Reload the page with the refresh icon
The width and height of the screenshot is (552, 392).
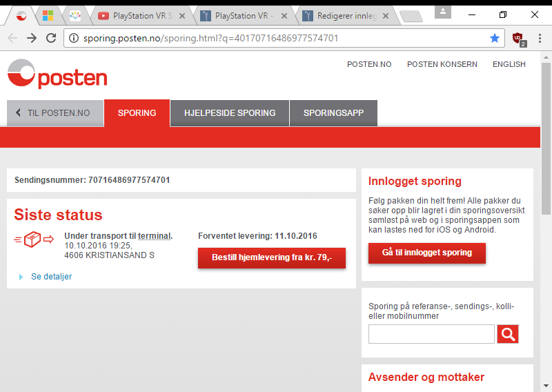51,38
